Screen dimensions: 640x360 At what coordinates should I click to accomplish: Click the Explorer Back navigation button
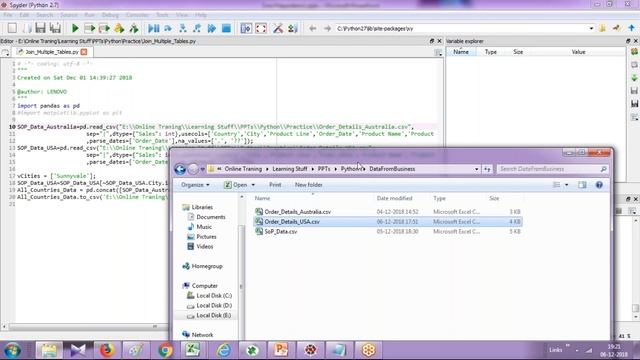click(180, 169)
